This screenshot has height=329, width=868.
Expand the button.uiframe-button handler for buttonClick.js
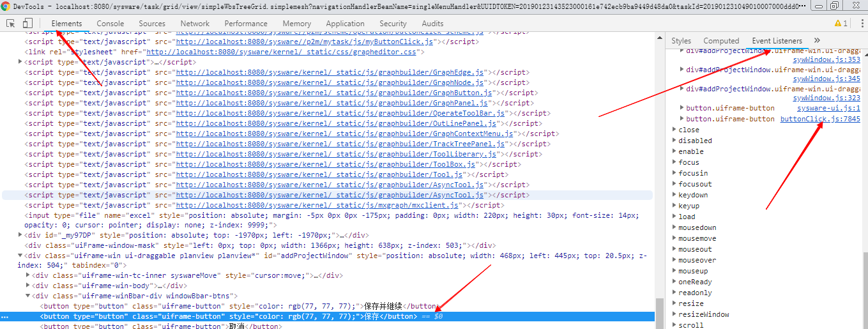(681, 119)
